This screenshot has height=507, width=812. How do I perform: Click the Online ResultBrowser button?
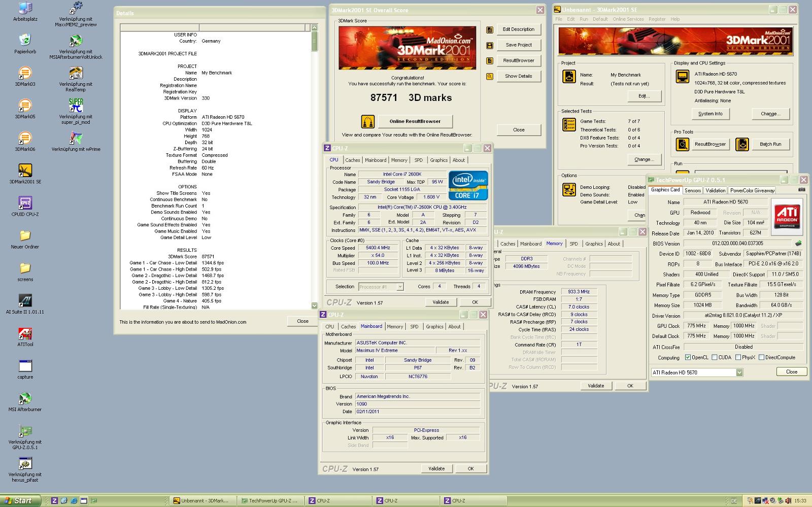[415, 121]
